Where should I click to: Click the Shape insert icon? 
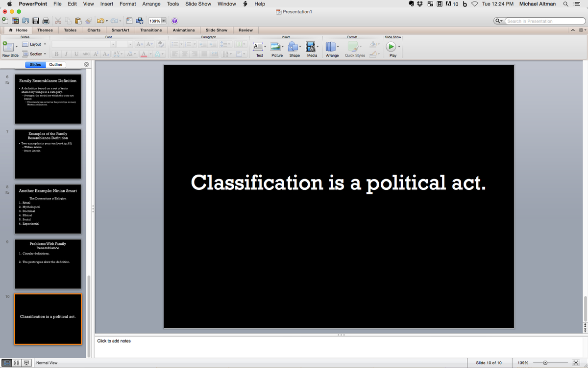[x=293, y=46]
